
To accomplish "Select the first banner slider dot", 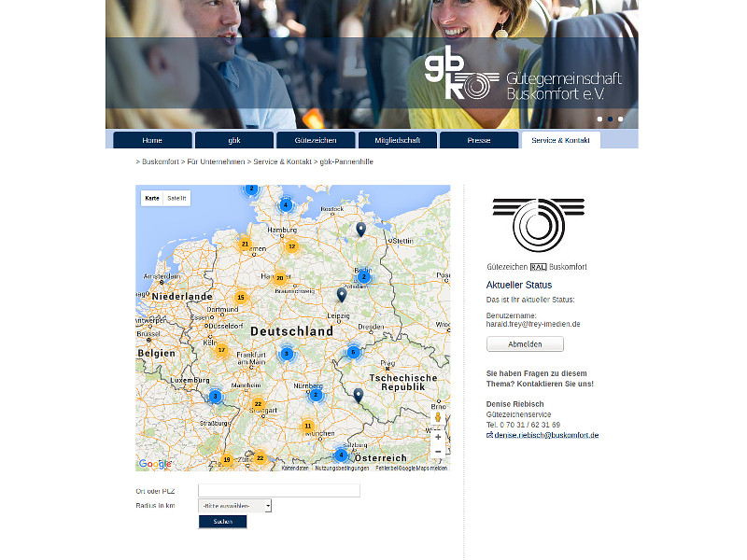I will [x=599, y=119].
